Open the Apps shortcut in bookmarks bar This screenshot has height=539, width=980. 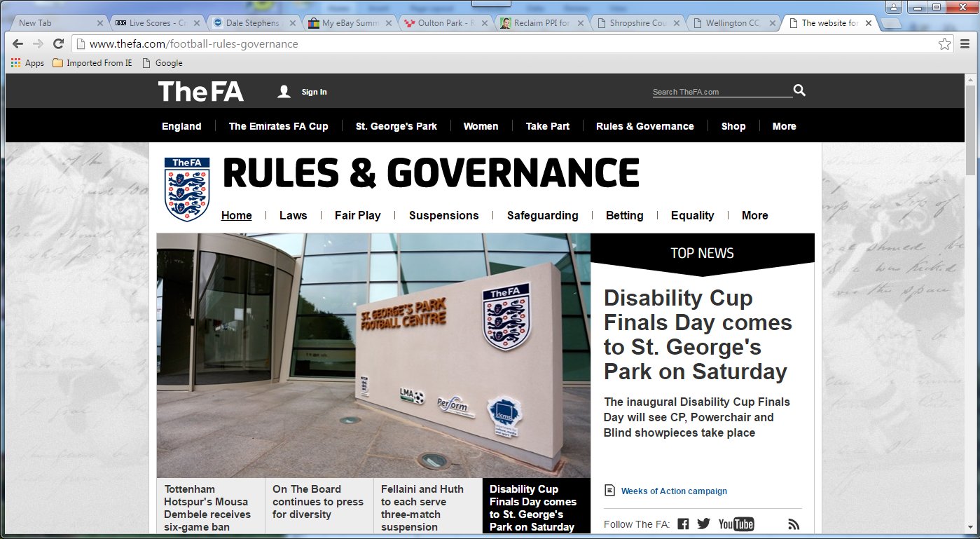(x=27, y=63)
